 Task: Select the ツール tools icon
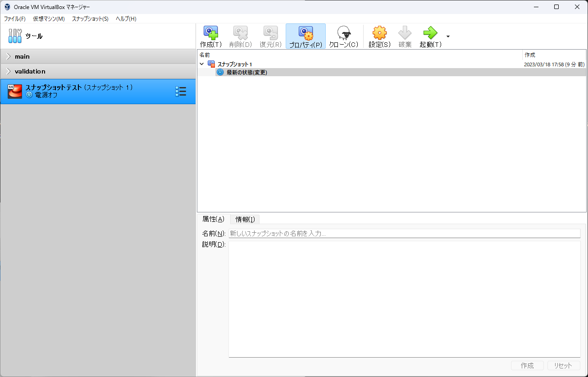click(x=15, y=36)
